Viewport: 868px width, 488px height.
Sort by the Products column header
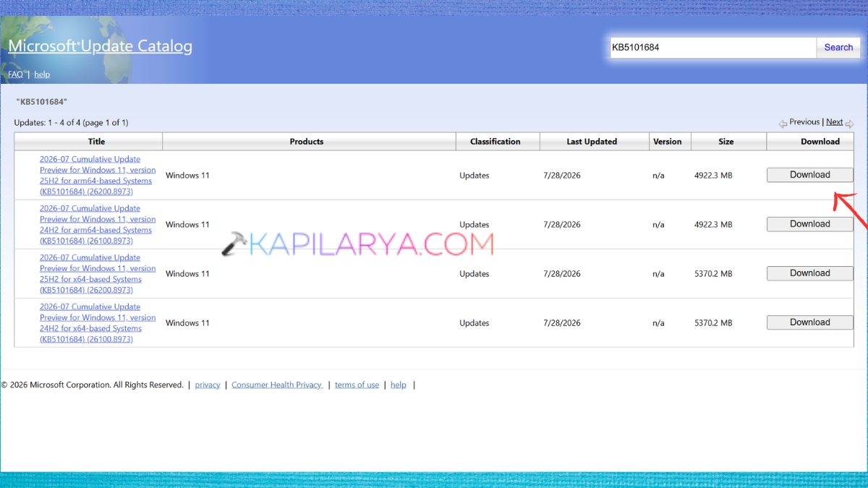pos(307,142)
